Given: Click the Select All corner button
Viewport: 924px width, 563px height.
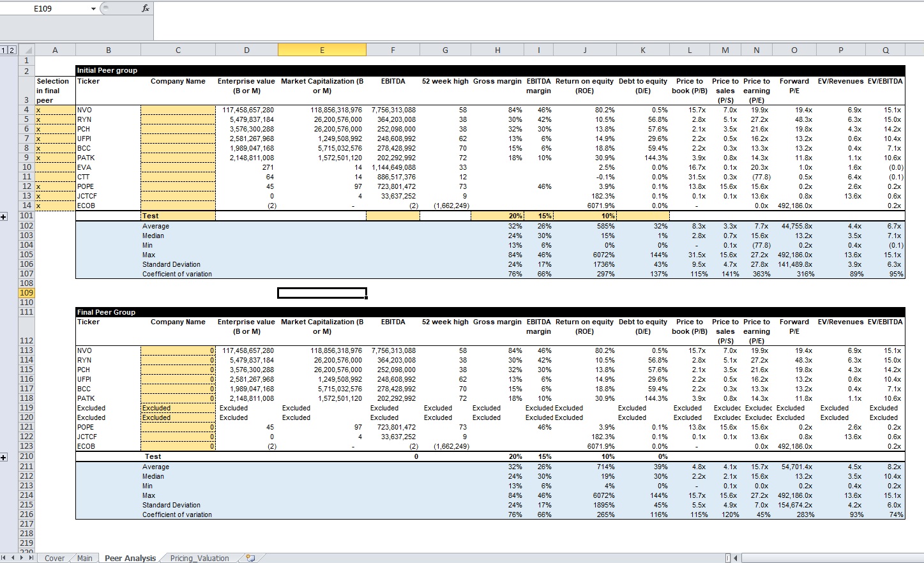Looking at the screenshot, I should point(26,50).
